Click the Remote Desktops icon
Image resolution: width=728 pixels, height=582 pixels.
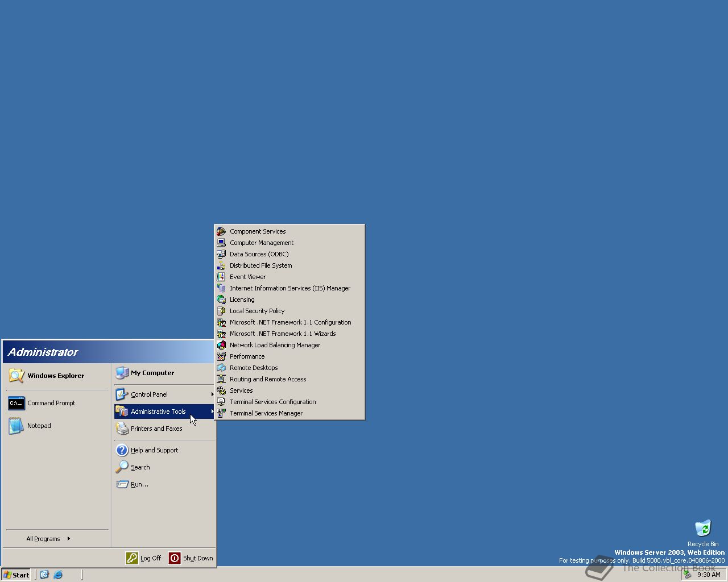[x=221, y=368]
